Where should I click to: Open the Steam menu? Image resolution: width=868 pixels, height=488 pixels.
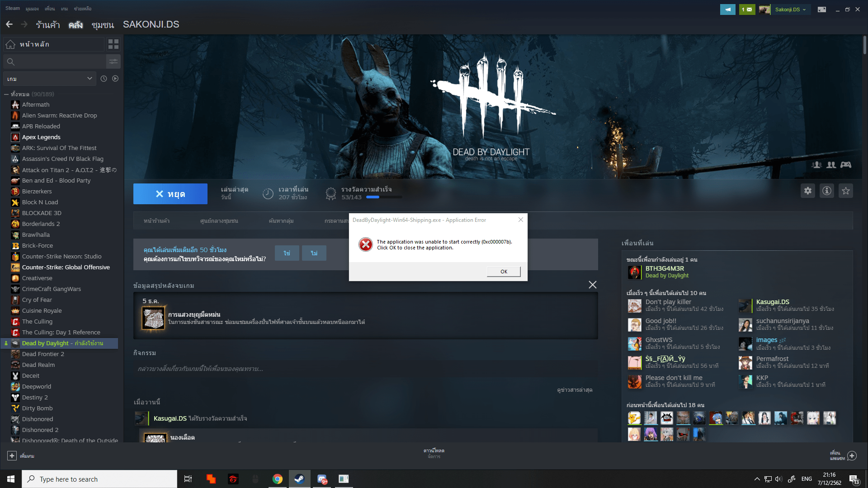pyautogui.click(x=12, y=9)
